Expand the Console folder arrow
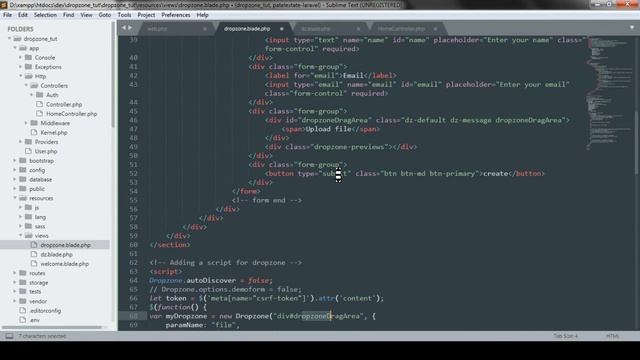The height and width of the screenshot is (360, 640). [x=21, y=58]
